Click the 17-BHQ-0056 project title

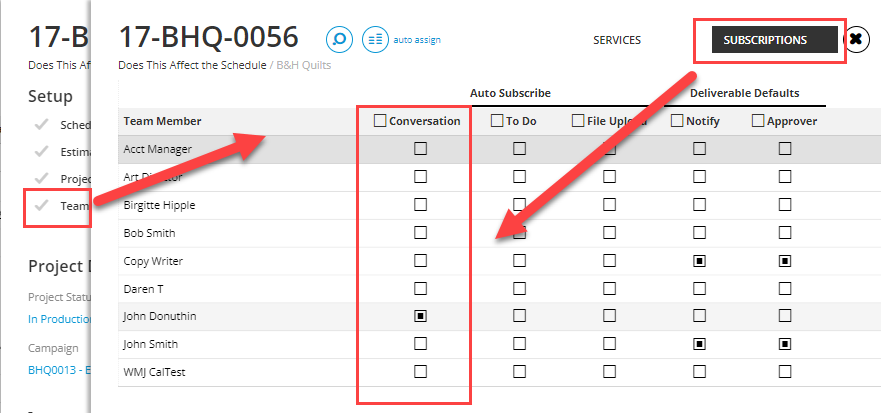209,38
